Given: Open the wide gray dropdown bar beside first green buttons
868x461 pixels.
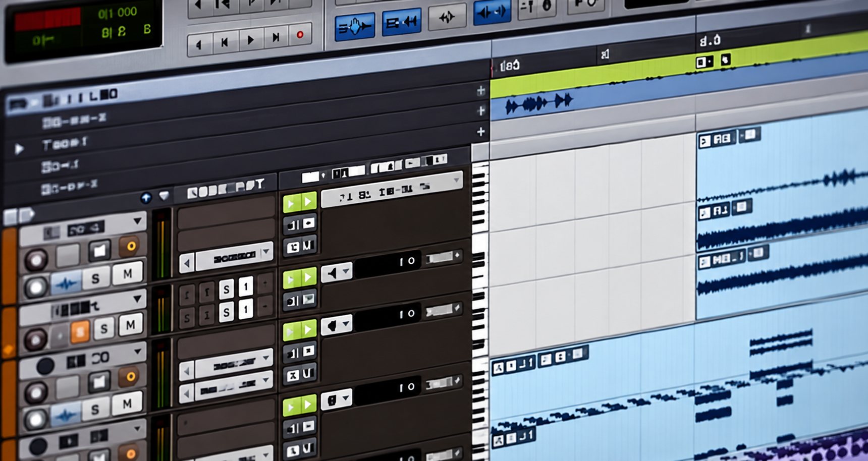Looking at the screenshot, I should coord(392,190).
